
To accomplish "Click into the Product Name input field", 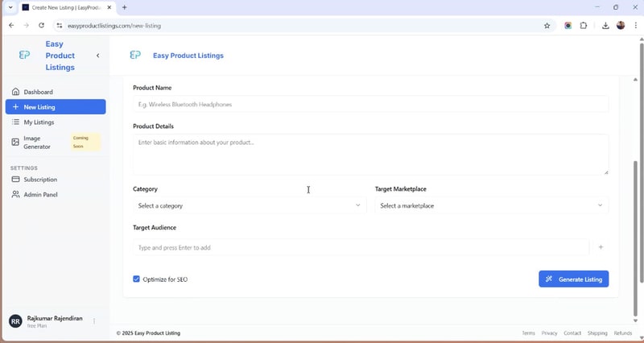I will click(370, 104).
